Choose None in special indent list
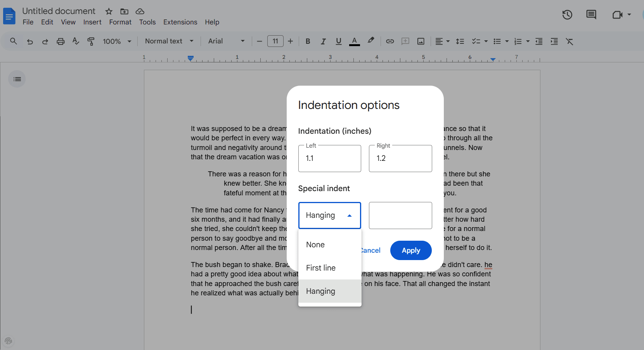Image resolution: width=644 pixels, height=350 pixels. 330,245
